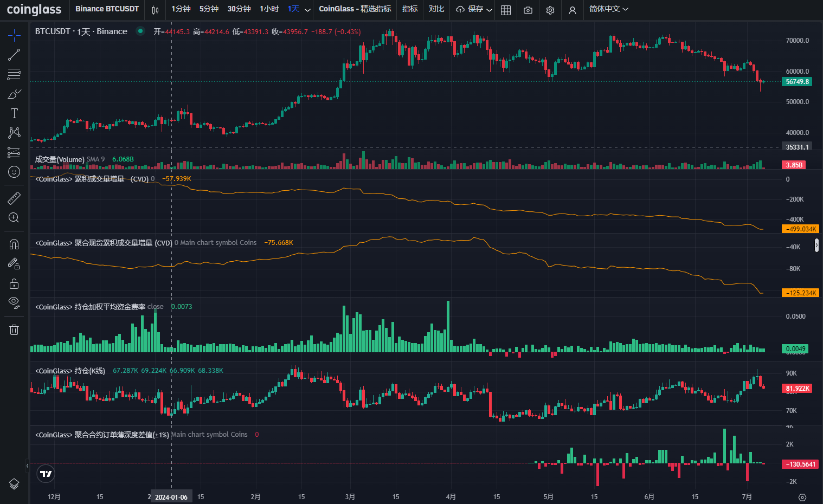The height and width of the screenshot is (504, 823).
Task: Select the 持仓加权平均资金费率 indicator legend
Action: pos(90,307)
